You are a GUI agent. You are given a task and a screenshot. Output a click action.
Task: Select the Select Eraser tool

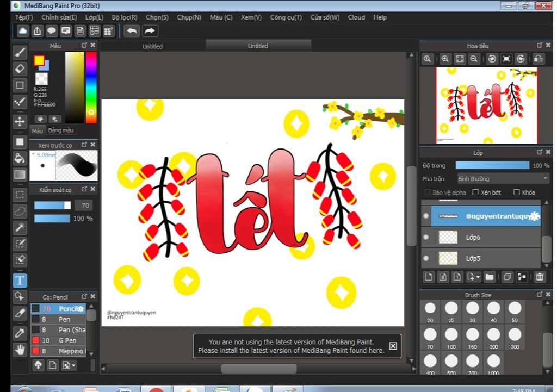[x=20, y=260]
